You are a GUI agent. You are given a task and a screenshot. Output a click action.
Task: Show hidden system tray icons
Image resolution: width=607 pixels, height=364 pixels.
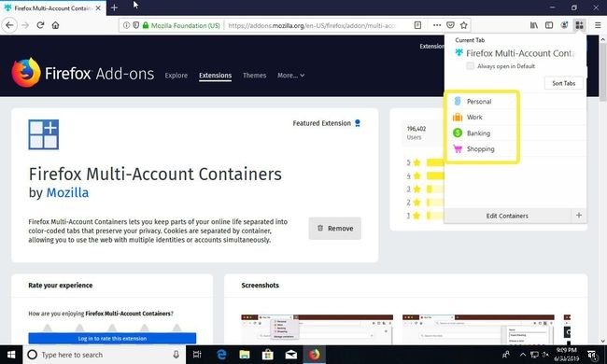pyautogui.click(x=523, y=355)
